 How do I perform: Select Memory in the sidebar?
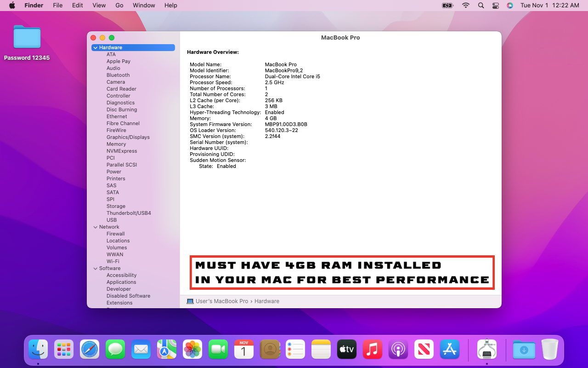point(116,144)
